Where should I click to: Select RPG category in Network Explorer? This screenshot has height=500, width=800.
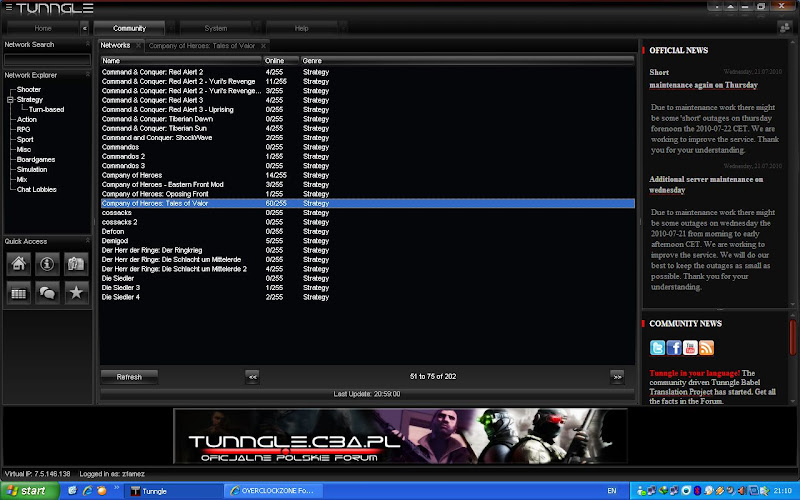point(23,129)
